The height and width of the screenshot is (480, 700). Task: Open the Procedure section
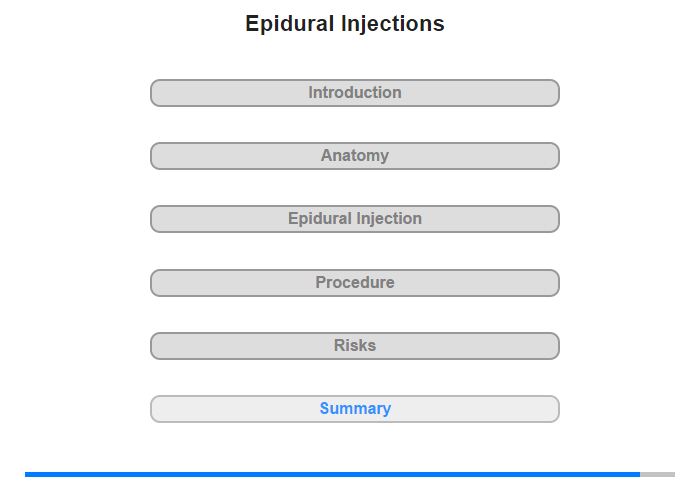[355, 283]
